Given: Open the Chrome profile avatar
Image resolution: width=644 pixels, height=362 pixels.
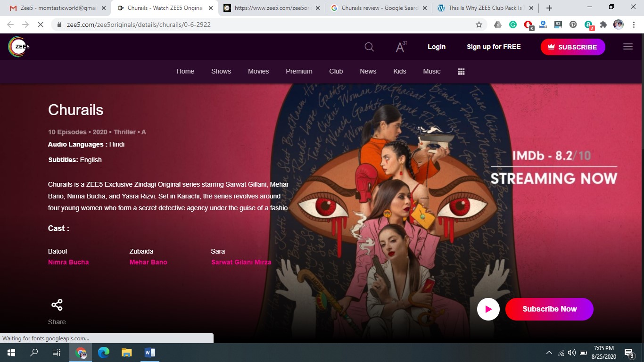Looking at the screenshot, I should point(619,25).
